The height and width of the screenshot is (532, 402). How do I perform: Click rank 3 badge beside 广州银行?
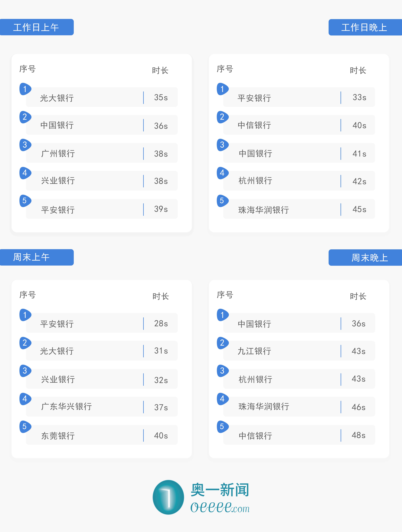(25, 145)
